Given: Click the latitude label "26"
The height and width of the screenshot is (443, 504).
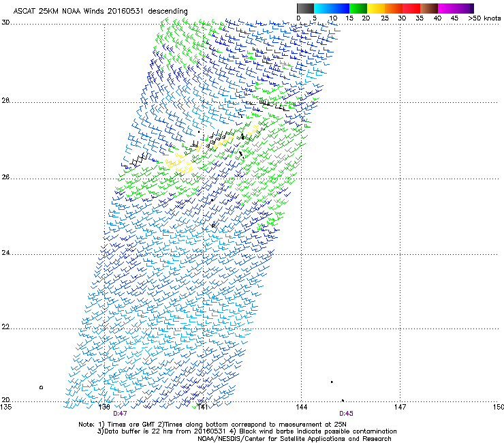Looking at the screenshot, I should click(x=5, y=177).
